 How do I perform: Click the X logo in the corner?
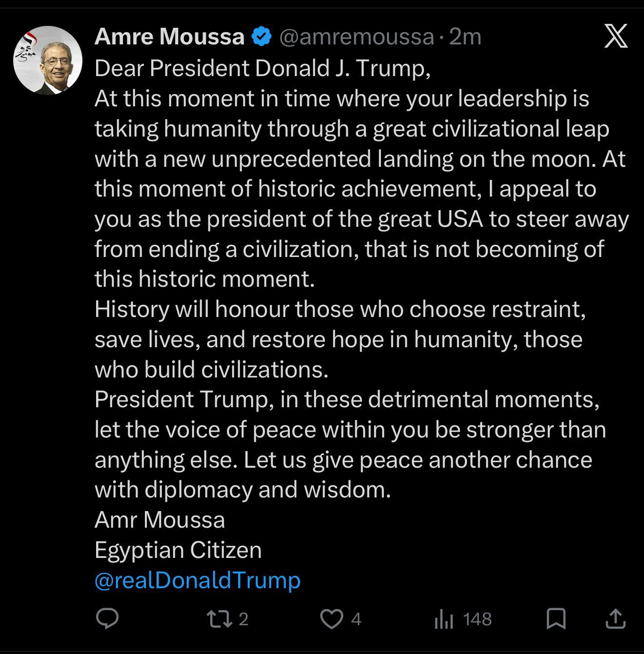pos(616,37)
